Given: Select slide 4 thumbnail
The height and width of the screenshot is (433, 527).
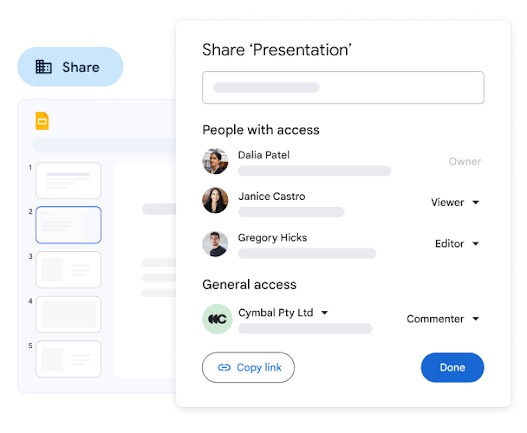Looking at the screenshot, I should 69,314.
